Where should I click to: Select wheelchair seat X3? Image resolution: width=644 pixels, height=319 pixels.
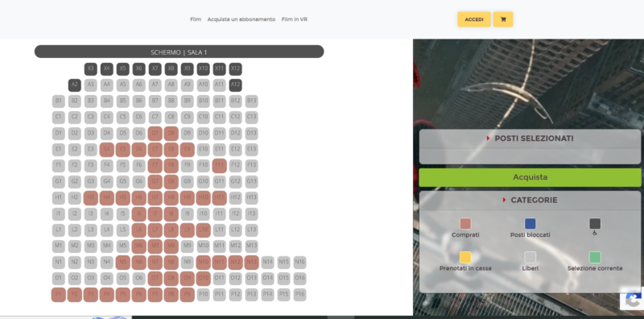click(x=91, y=69)
